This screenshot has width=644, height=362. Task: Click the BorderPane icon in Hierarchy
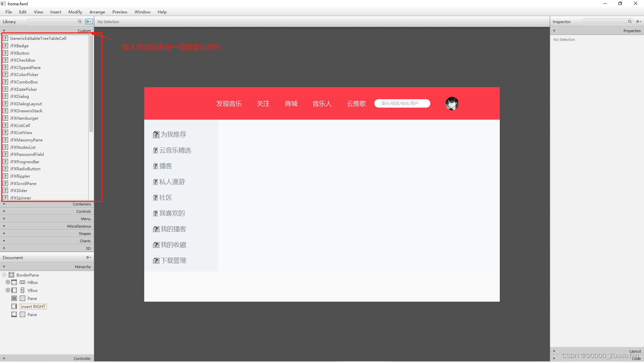[x=11, y=275]
